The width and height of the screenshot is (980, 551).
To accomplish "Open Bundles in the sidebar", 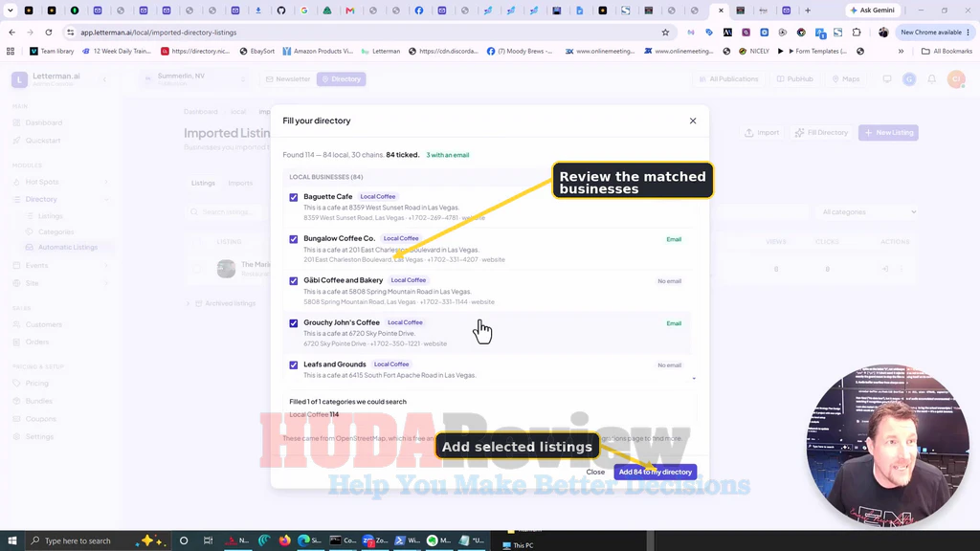I will 38,401.
